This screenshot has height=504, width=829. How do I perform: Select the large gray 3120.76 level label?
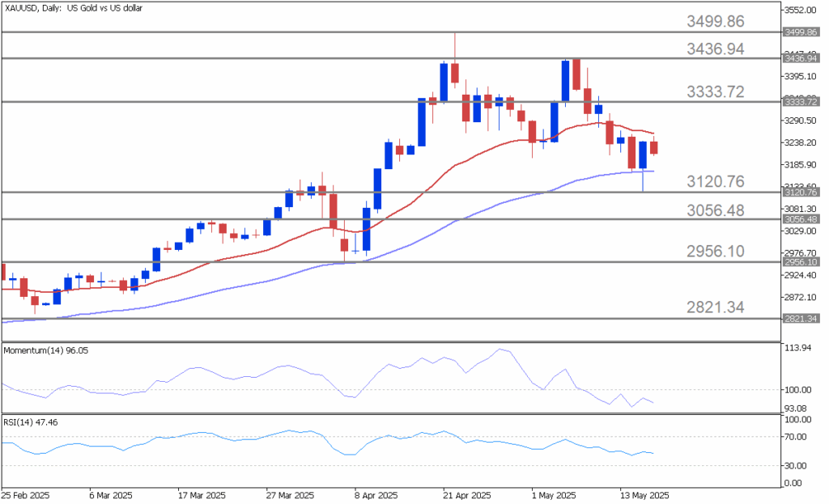[716, 181]
